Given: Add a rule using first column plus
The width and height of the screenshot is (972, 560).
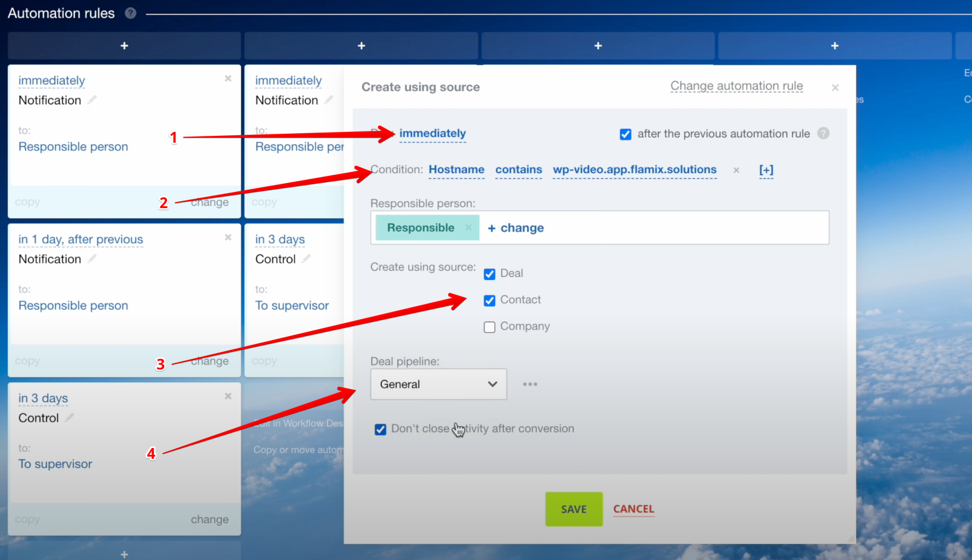Looking at the screenshot, I should [x=124, y=46].
